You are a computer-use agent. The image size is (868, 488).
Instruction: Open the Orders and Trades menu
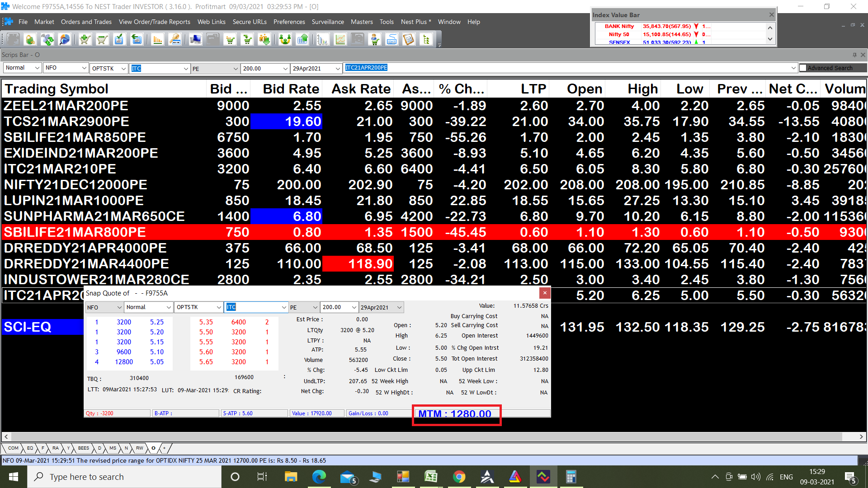tap(86, 22)
